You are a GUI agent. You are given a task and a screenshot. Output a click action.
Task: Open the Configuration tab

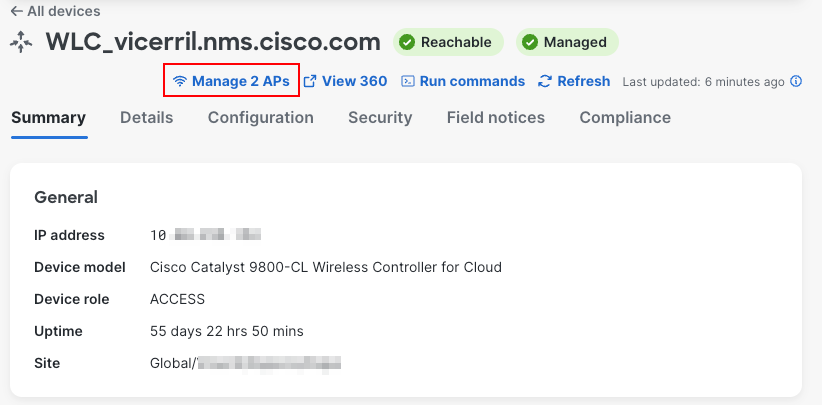pos(261,117)
